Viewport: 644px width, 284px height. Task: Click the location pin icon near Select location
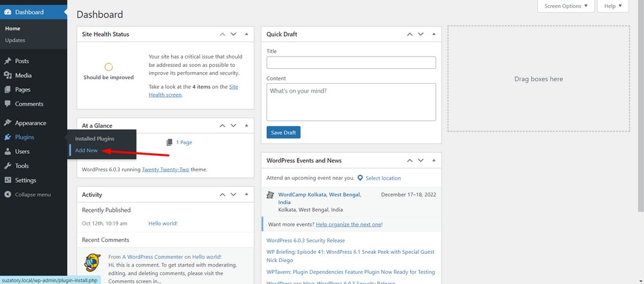[x=360, y=178]
